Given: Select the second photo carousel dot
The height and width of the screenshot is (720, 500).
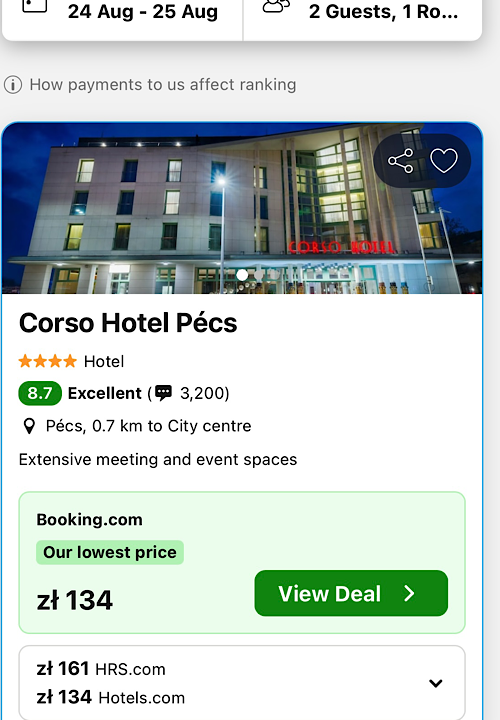Looking at the screenshot, I should point(258,275).
